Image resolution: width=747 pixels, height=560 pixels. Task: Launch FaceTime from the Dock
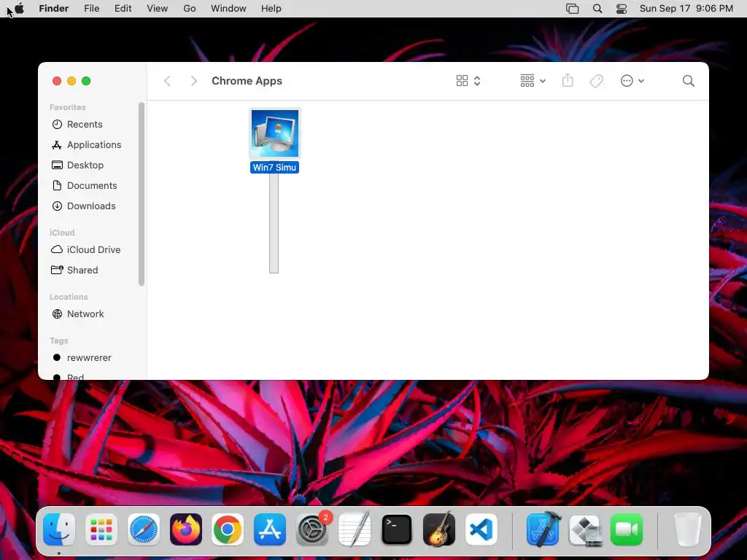[627, 529]
